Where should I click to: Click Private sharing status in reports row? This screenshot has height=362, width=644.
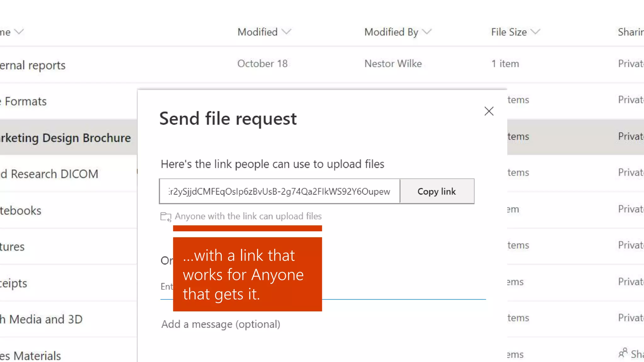pos(631,63)
